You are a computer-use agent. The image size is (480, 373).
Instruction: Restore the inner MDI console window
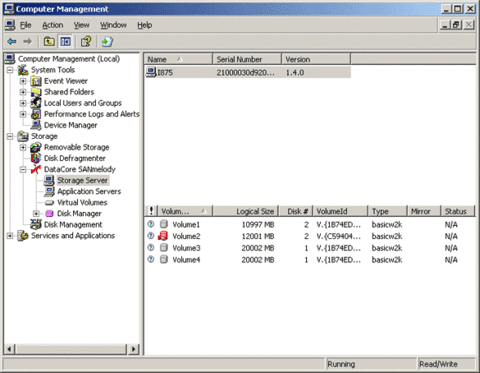pyautogui.click(x=456, y=25)
